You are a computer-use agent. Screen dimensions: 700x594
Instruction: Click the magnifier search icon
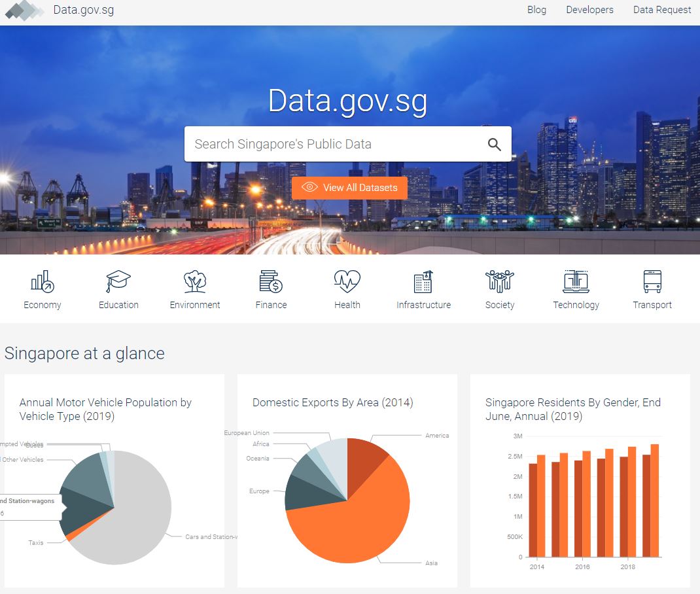494,144
